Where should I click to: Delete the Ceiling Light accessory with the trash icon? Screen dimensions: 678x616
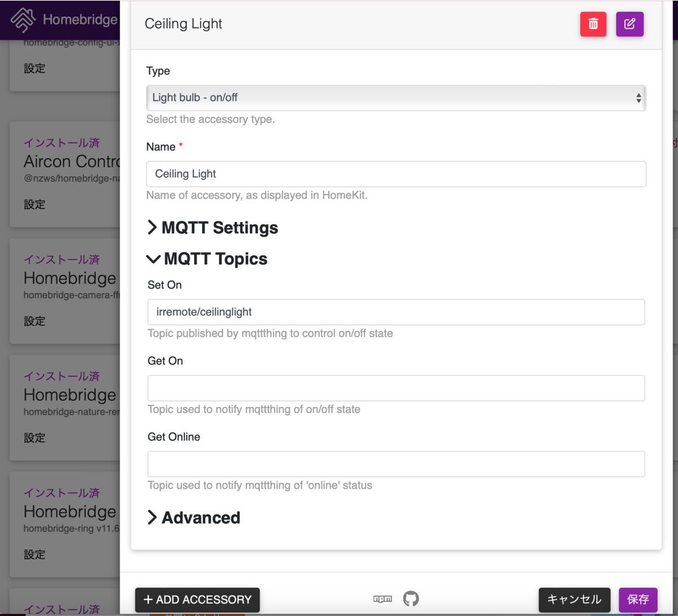point(593,24)
